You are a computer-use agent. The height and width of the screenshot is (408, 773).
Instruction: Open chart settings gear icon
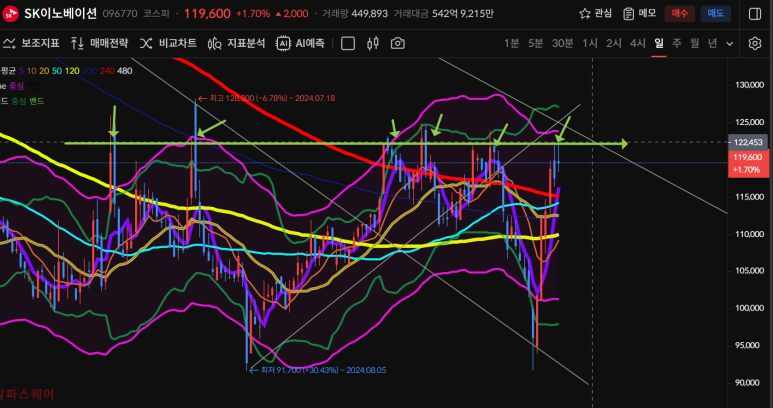coord(754,43)
